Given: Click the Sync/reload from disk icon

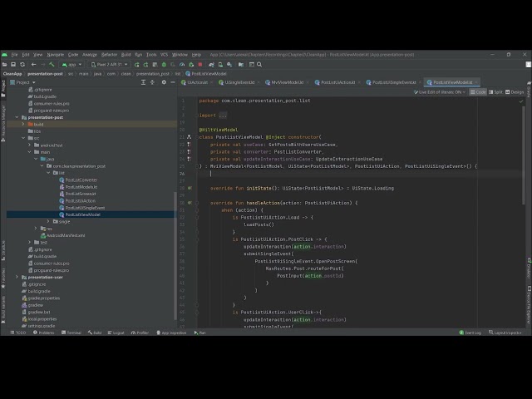Looking at the screenshot, I should click(22, 65).
